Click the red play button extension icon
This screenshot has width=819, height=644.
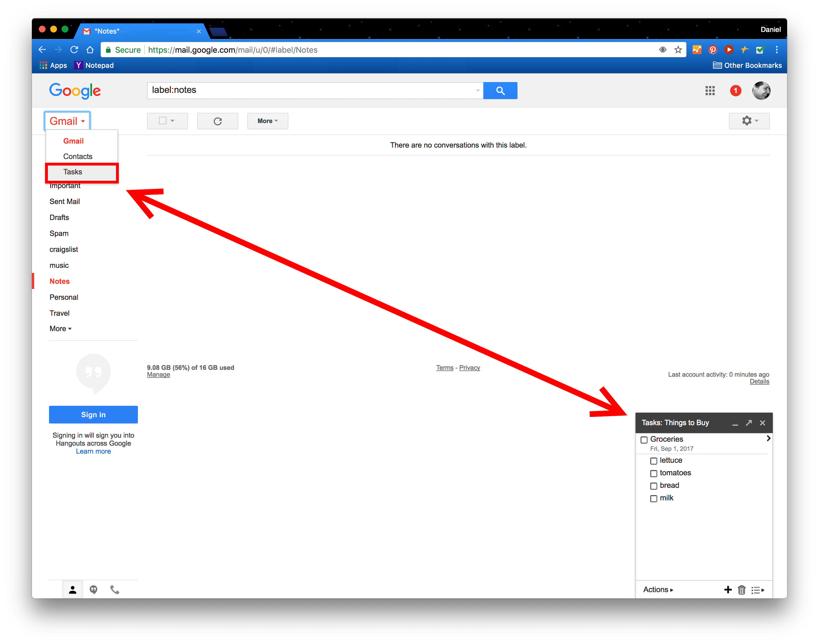pyautogui.click(x=729, y=50)
